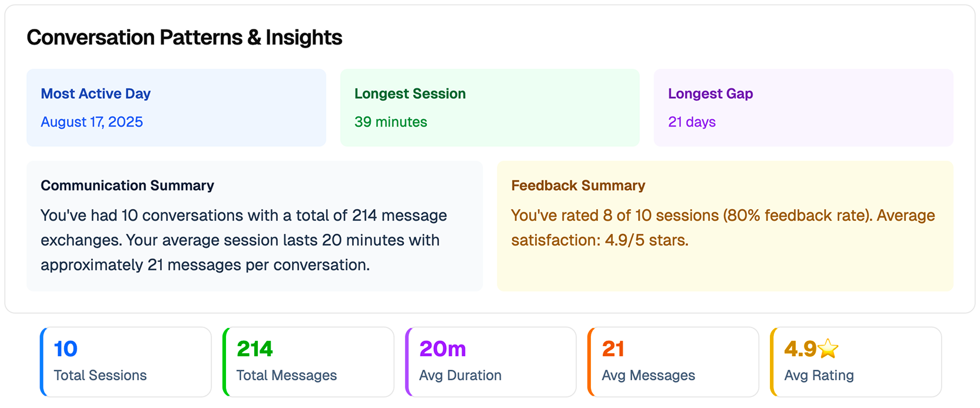Click the Total Sessions label
The width and height of the screenshot is (980, 408).
pyautogui.click(x=100, y=375)
